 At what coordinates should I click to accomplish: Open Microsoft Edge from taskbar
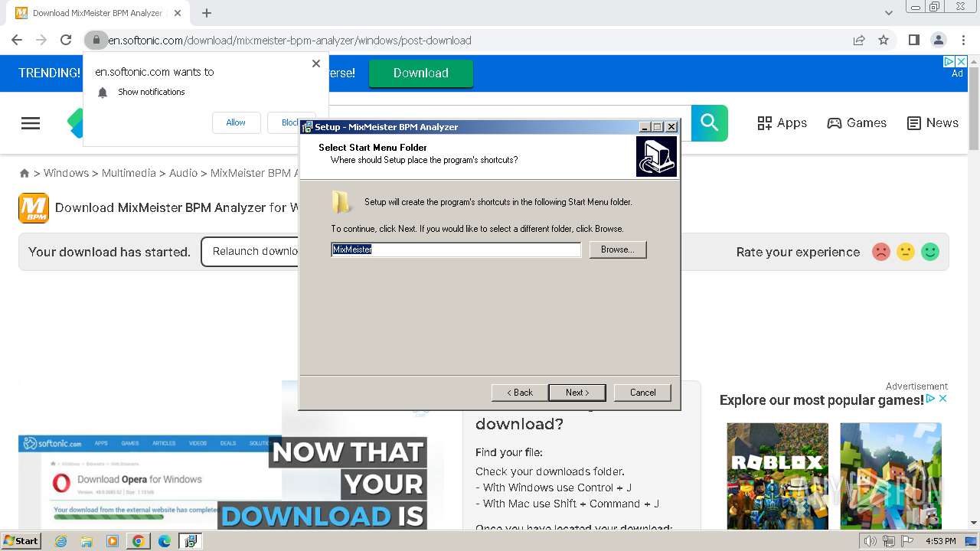(165, 541)
